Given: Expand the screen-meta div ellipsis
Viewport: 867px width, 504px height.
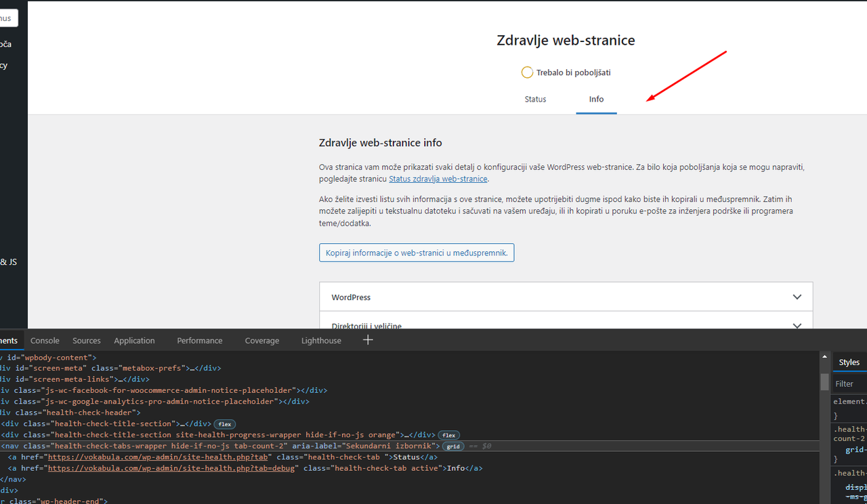Looking at the screenshot, I should click(192, 369).
